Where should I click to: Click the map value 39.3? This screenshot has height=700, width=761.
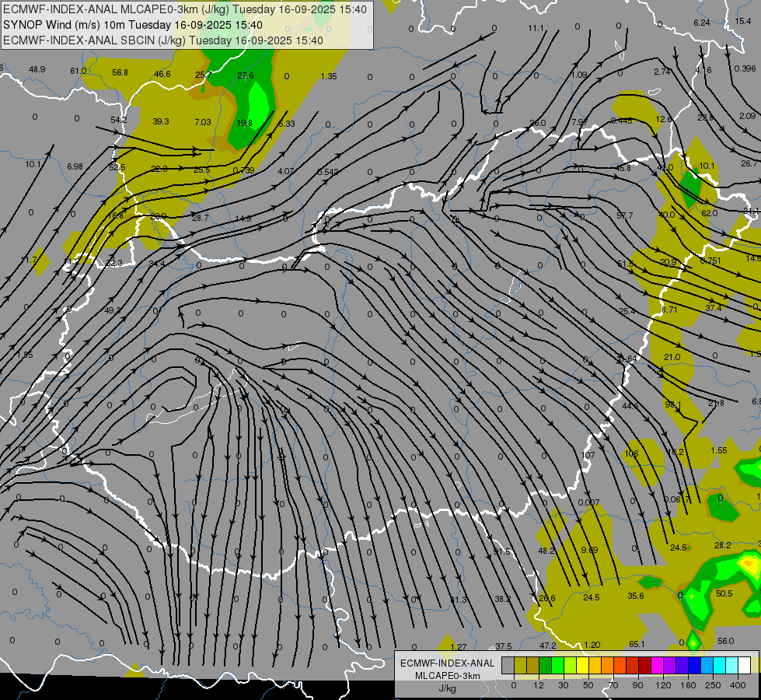[x=161, y=121]
